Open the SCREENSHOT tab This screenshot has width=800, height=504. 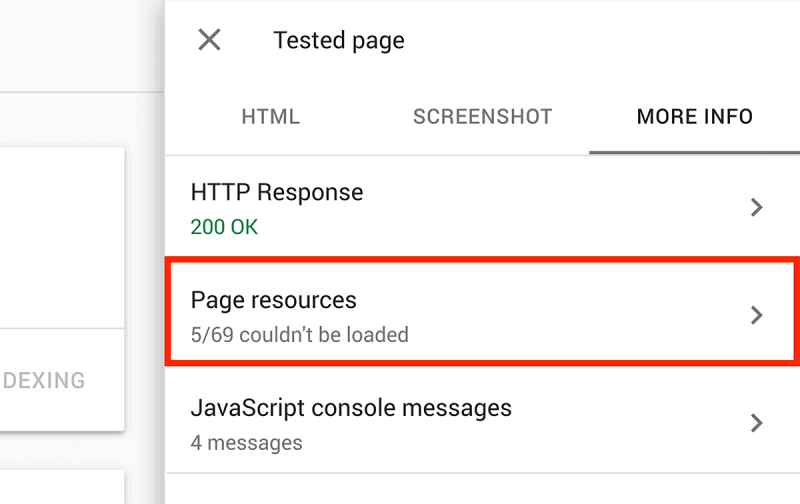(x=483, y=117)
